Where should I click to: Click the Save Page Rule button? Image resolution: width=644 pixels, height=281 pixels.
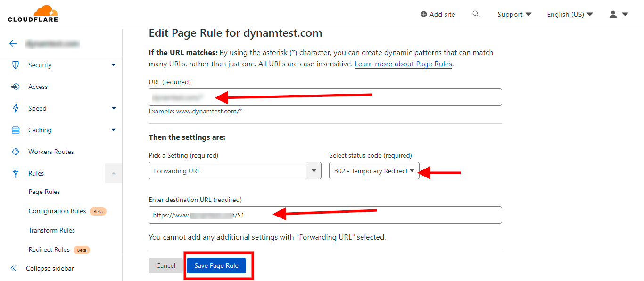[x=216, y=265]
